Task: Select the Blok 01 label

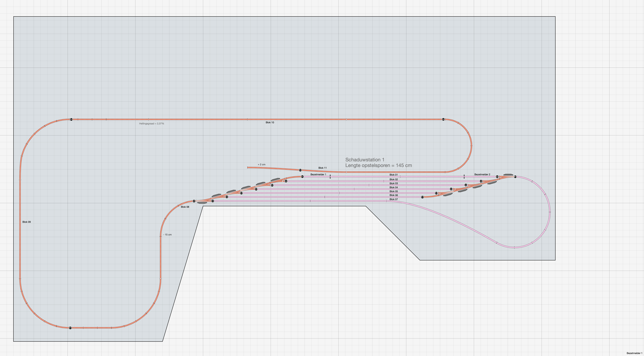Action: pos(393,175)
